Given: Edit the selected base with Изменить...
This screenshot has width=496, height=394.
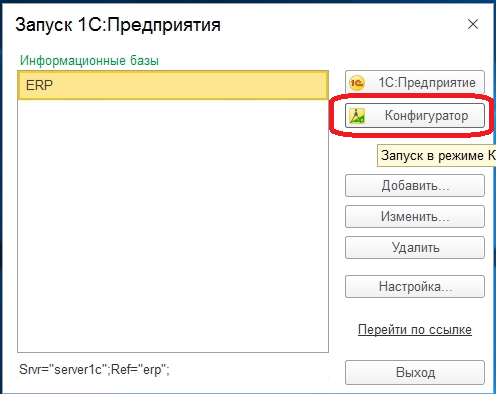Looking at the screenshot, I should [x=415, y=217].
